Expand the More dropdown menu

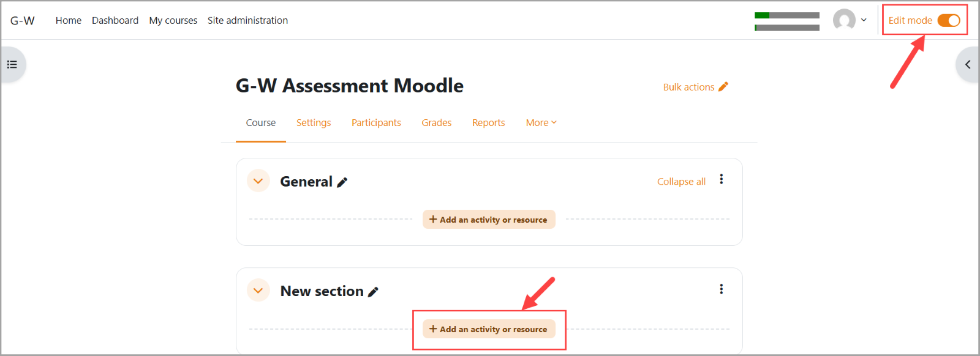pyautogui.click(x=541, y=122)
